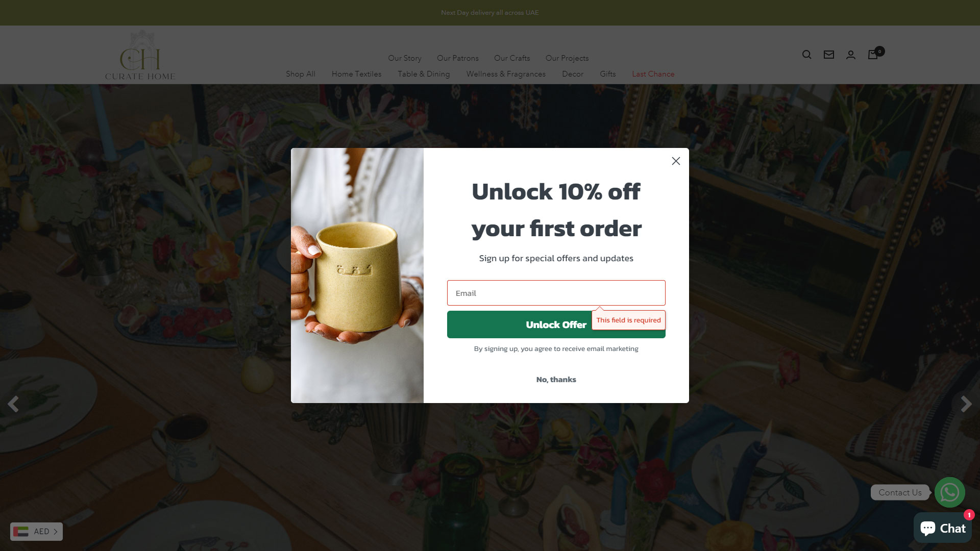Open the account login icon
This screenshot has height=551, width=980.
coord(851,55)
